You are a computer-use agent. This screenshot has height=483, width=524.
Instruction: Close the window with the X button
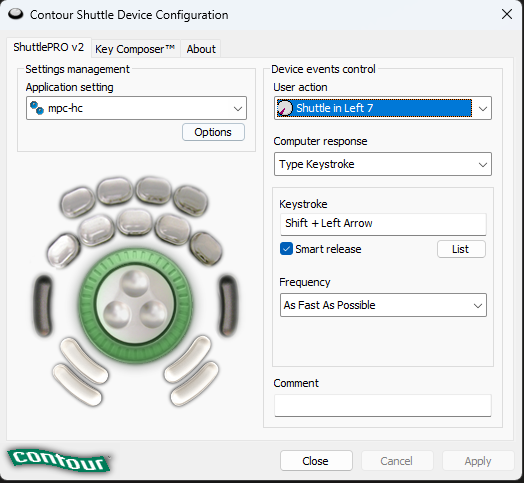tap(507, 14)
